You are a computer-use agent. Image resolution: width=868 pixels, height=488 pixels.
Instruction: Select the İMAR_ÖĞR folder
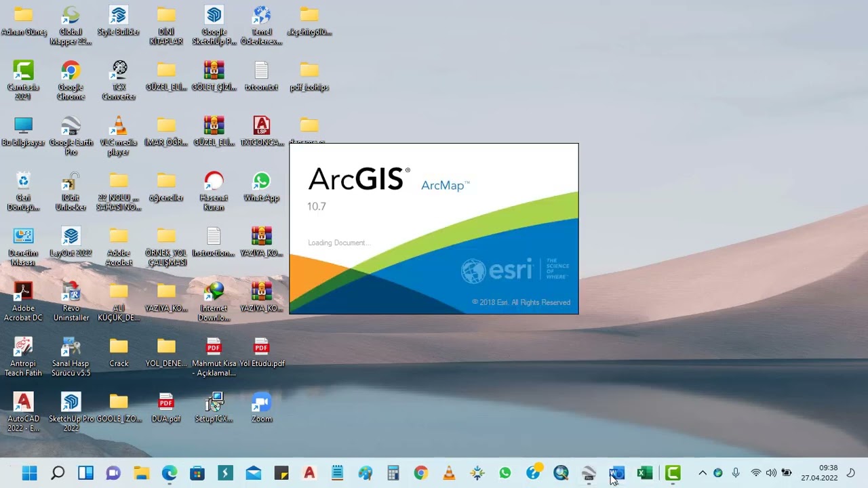[166, 131]
